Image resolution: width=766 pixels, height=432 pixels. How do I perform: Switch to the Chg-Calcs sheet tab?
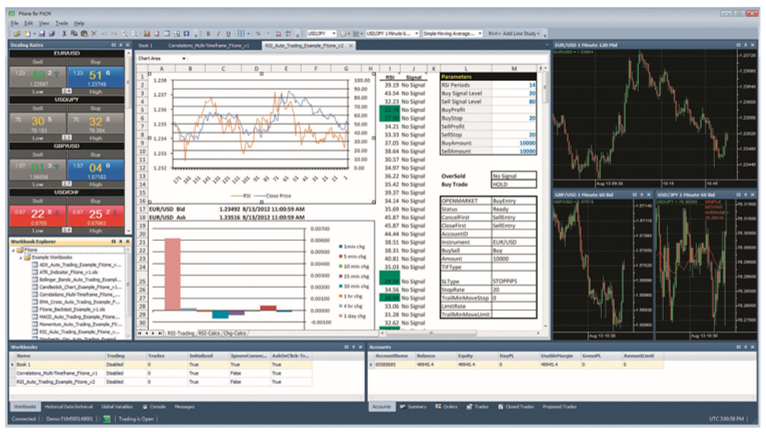tap(234, 333)
